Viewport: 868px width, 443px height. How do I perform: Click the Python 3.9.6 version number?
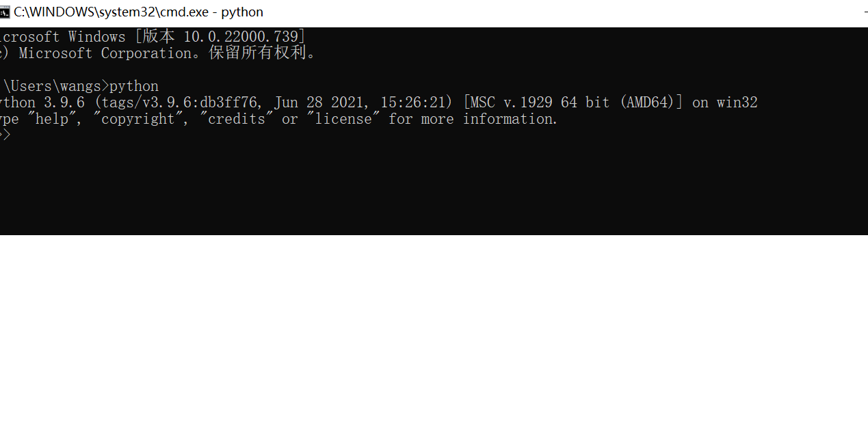click(x=64, y=103)
